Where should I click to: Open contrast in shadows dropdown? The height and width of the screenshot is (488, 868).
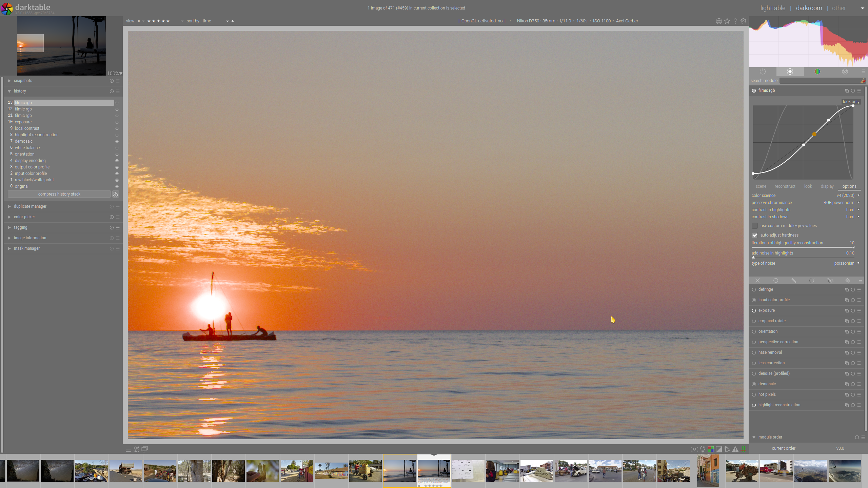pyautogui.click(x=806, y=217)
